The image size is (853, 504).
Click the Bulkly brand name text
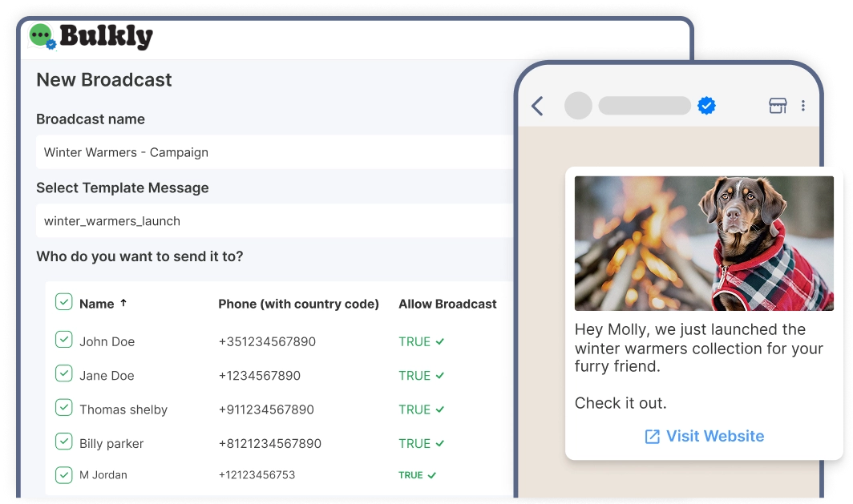(x=106, y=37)
